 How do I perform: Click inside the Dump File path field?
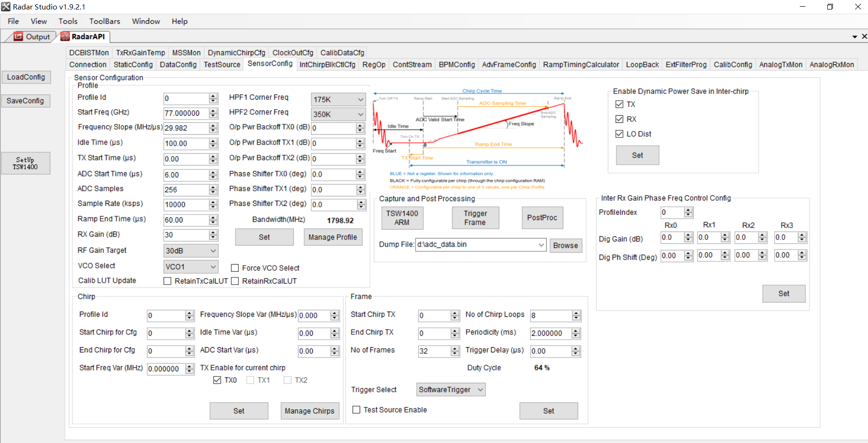tap(474, 245)
